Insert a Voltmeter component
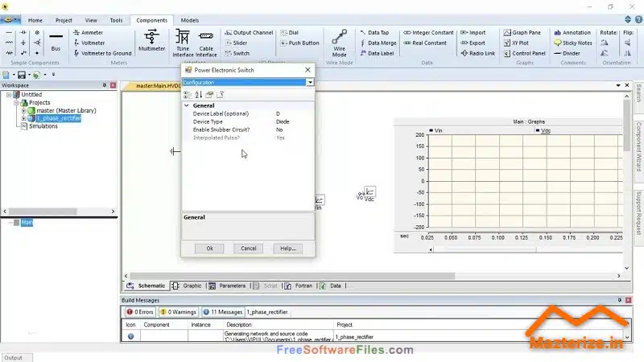This screenshot has width=644, height=362. click(89, 43)
